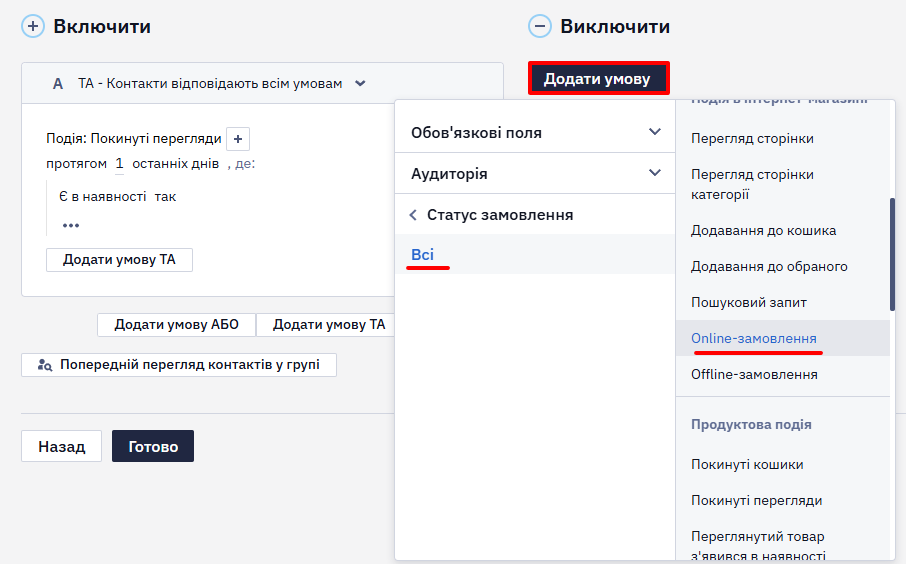906x564 pixels.
Task: Open the ТА condition type dropdown arrow
Action: [x=360, y=83]
